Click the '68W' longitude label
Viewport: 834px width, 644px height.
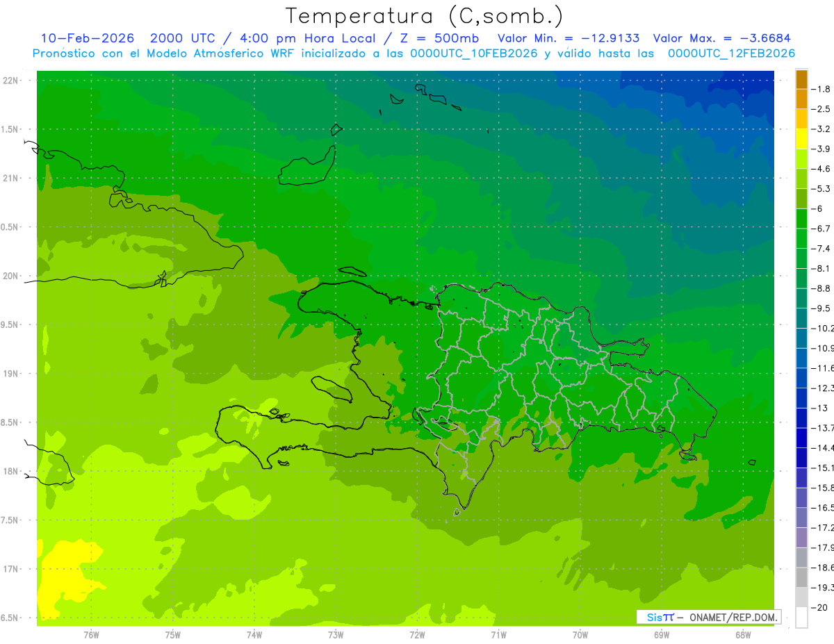pos(743,635)
